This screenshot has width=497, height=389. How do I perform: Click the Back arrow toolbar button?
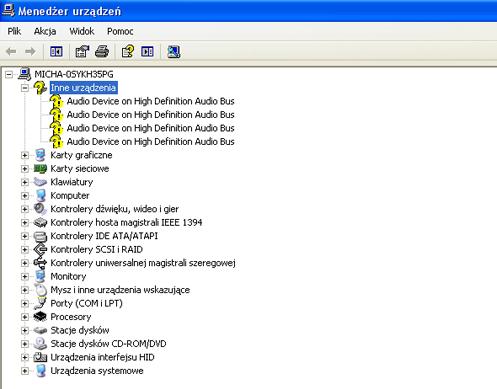click(11, 52)
